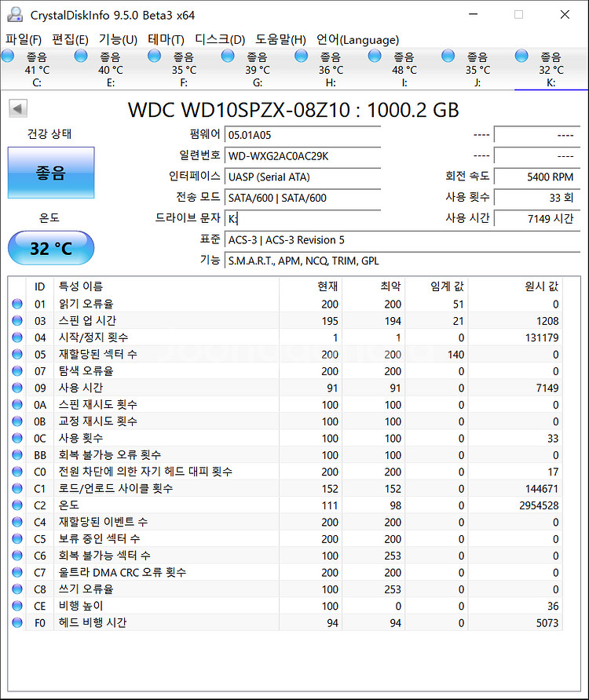Click the 임계 값 column header
589x700 pixels.
(437, 286)
